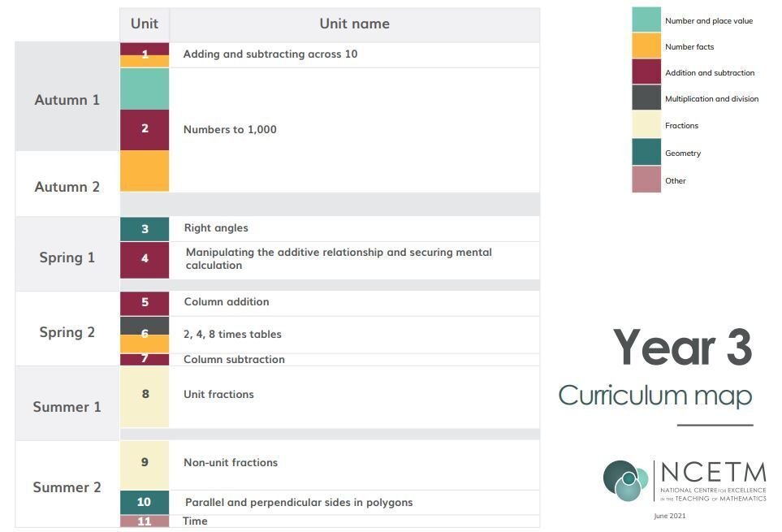The image size is (782, 532).
Task: Open Adding and subtracting across 10
Action: click(x=270, y=54)
